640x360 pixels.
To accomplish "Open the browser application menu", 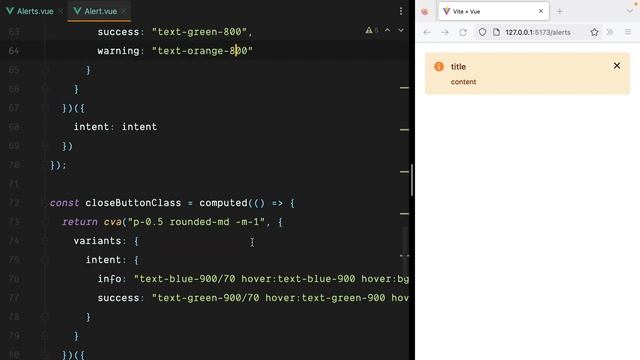I will [628, 32].
